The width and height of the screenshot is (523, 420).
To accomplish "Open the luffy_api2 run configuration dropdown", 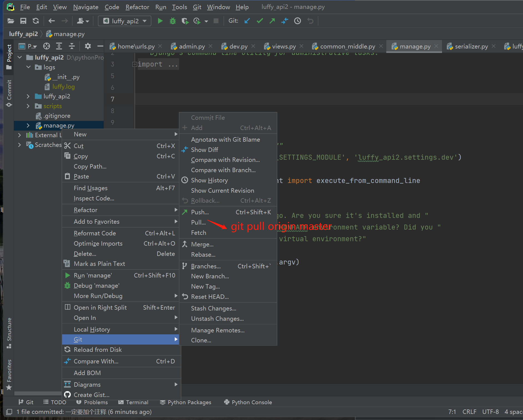I will coord(125,21).
